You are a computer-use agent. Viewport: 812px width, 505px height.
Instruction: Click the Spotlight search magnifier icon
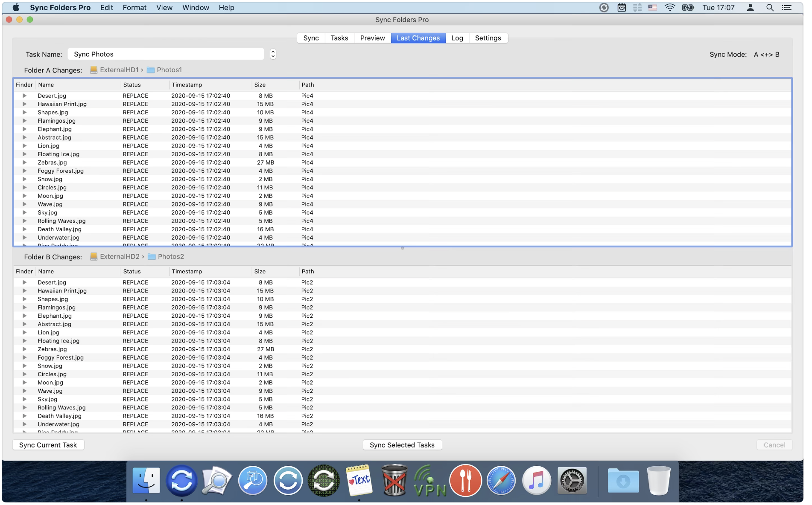click(x=770, y=8)
